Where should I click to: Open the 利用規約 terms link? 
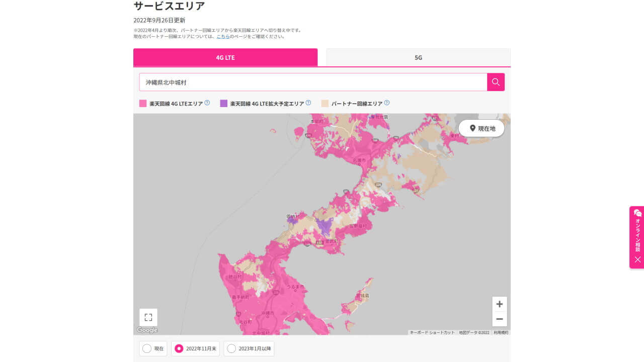click(501, 332)
